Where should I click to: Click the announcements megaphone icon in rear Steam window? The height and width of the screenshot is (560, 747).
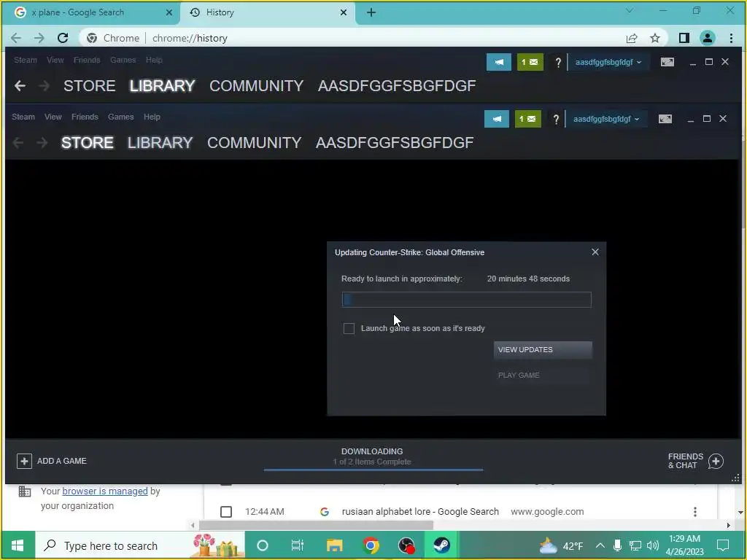click(499, 62)
